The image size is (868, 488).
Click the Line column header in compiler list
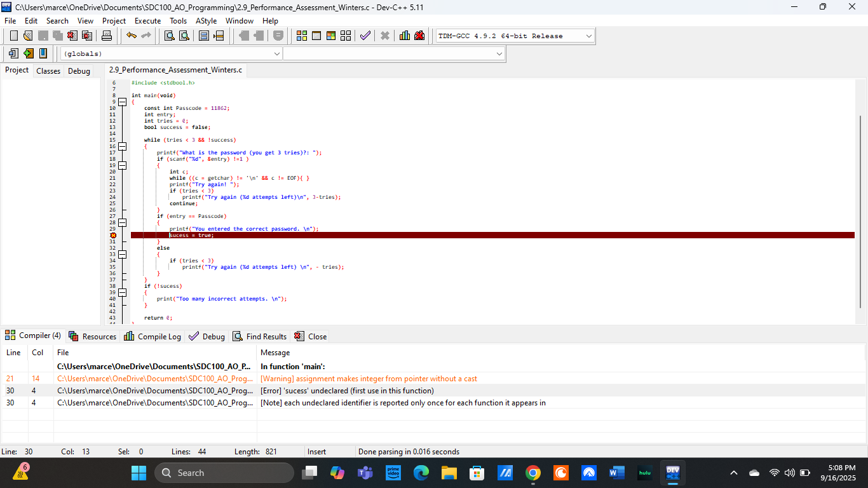pyautogui.click(x=14, y=353)
